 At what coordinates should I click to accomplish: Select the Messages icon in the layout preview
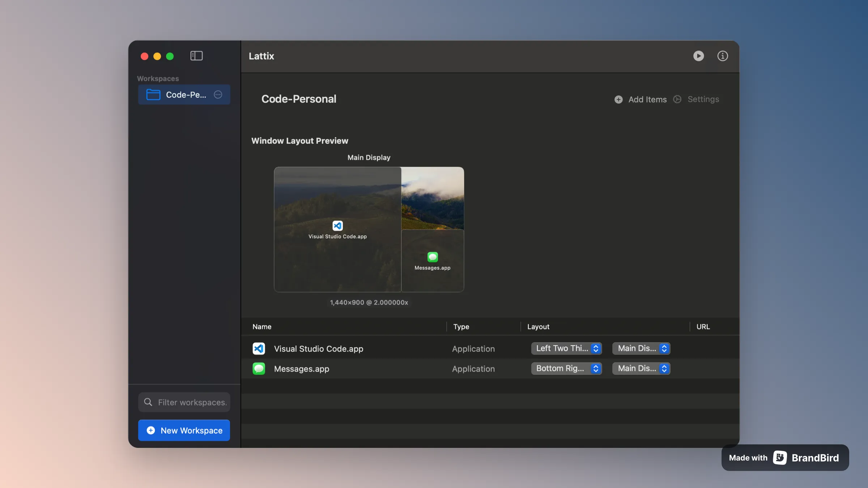click(x=433, y=257)
